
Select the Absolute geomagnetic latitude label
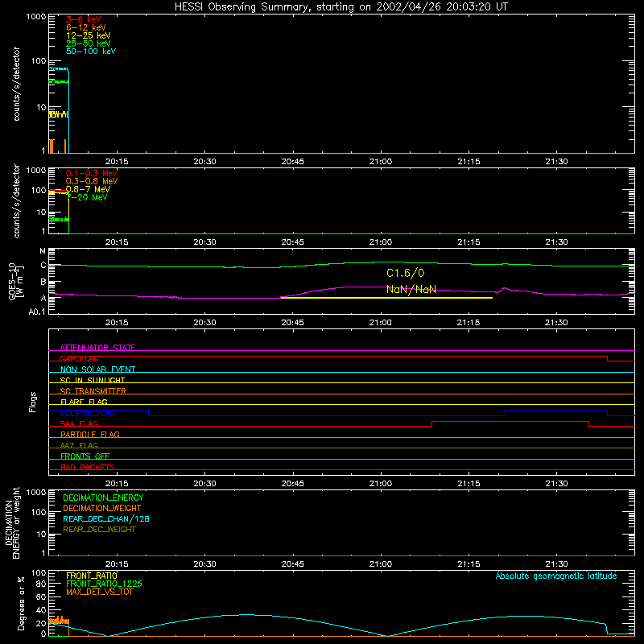(x=556, y=576)
